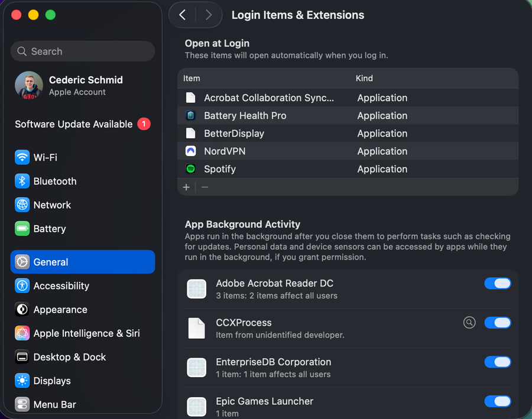This screenshot has height=419, width=532.
Task: Select General in the sidebar
Action: click(x=82, y=262)
